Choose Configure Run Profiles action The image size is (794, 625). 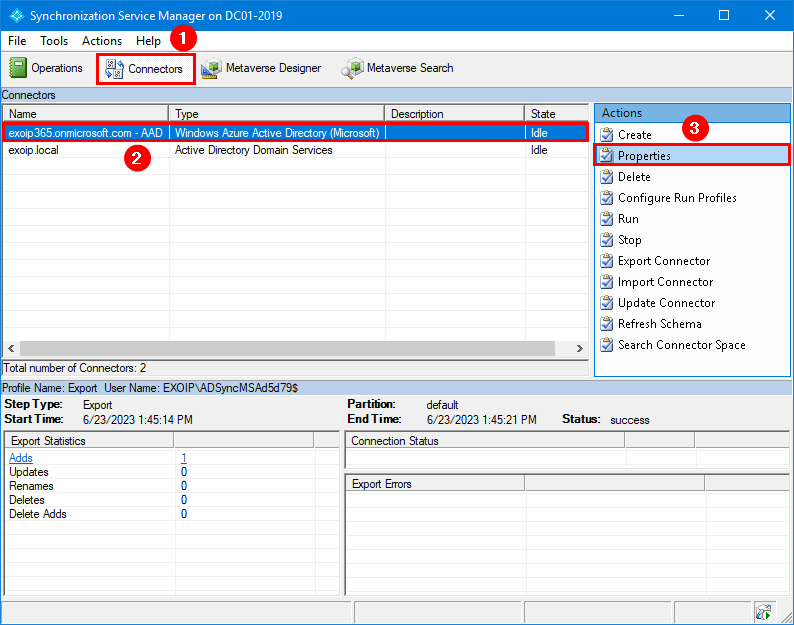coord(677,198)
